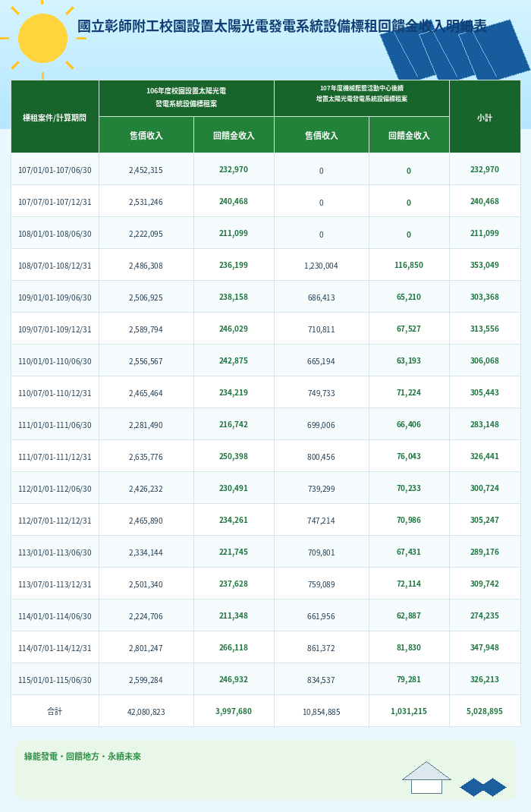Select row 107/01/01-107/06/30 period cell
The width and height of the screenshot is (531, 812).
click(x=55, y=170)
